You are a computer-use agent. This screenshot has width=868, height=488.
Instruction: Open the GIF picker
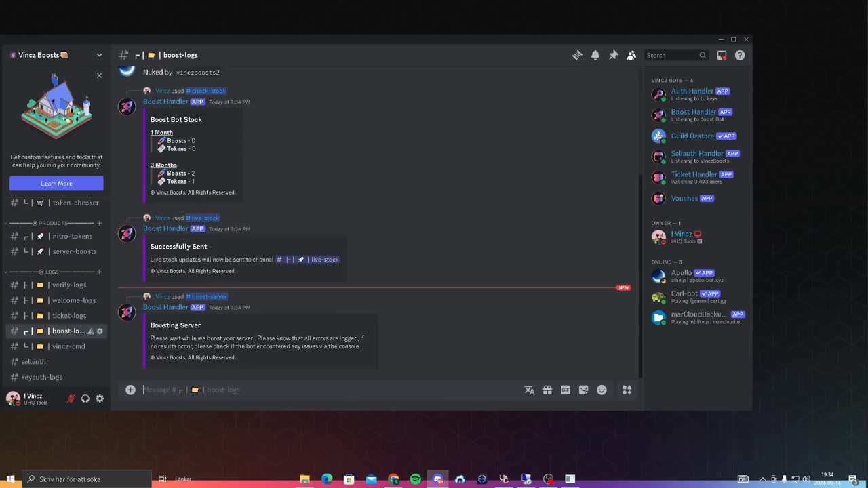pos(565,390)
